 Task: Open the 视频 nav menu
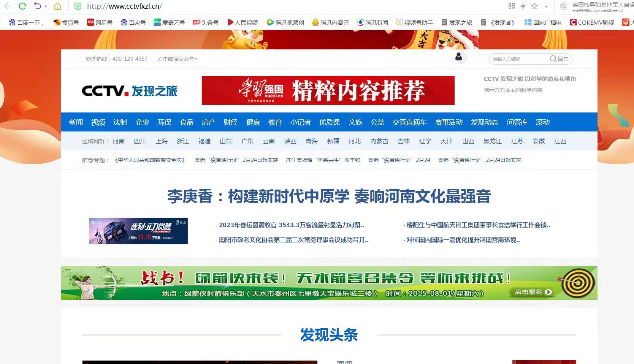pos(98,122)
